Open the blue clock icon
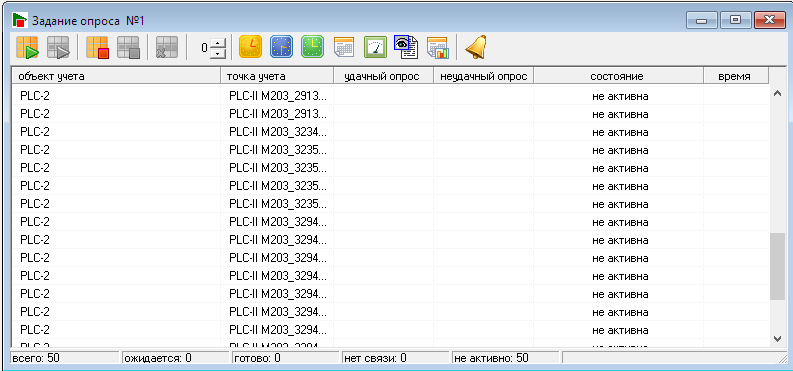793x371 pixels. coord(282,47)
